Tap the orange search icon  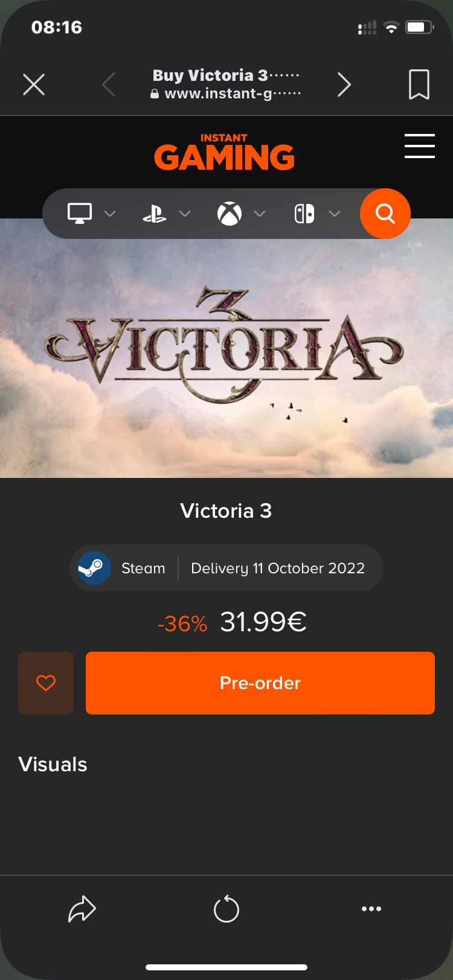[385, 214]
